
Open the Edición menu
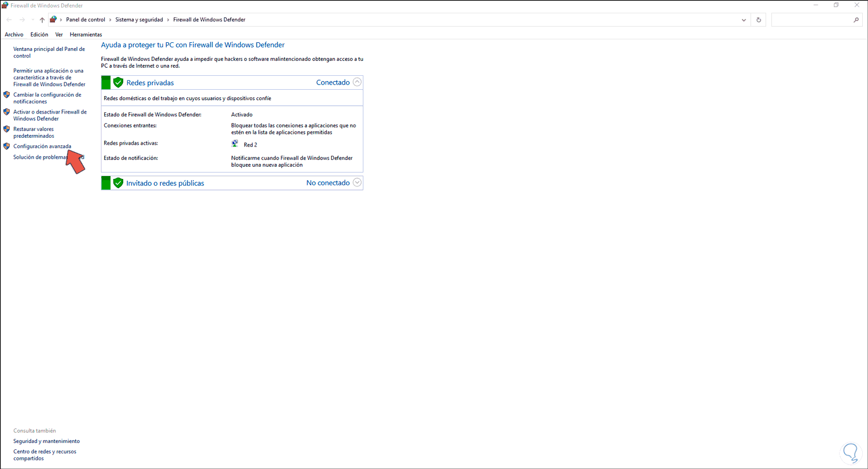tap(39, 35)
